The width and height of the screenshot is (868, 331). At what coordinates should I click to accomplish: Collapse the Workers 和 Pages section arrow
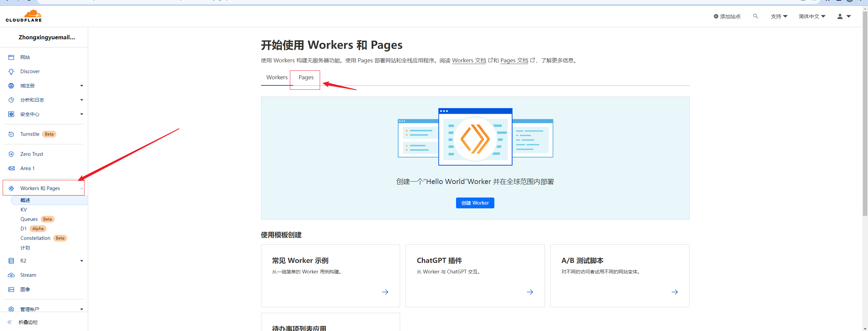[x=82, y=188]
